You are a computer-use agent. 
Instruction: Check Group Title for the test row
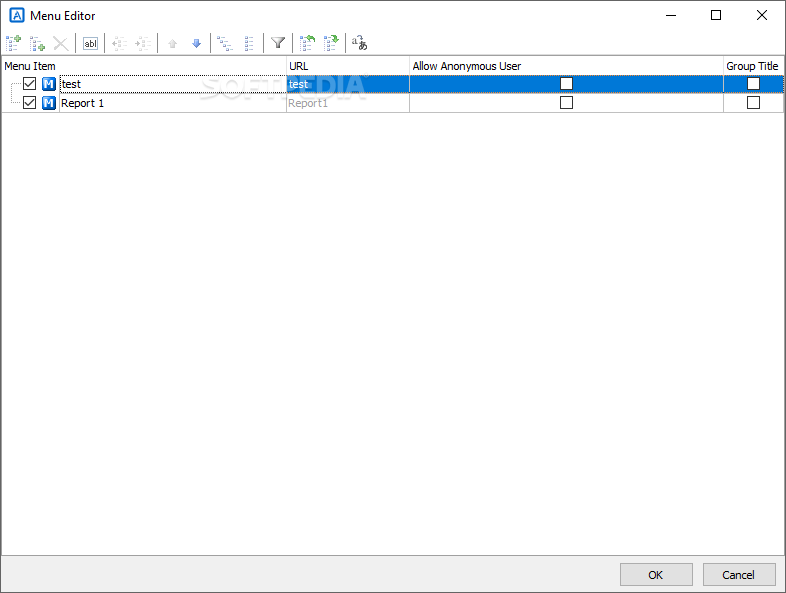[753, 83]
